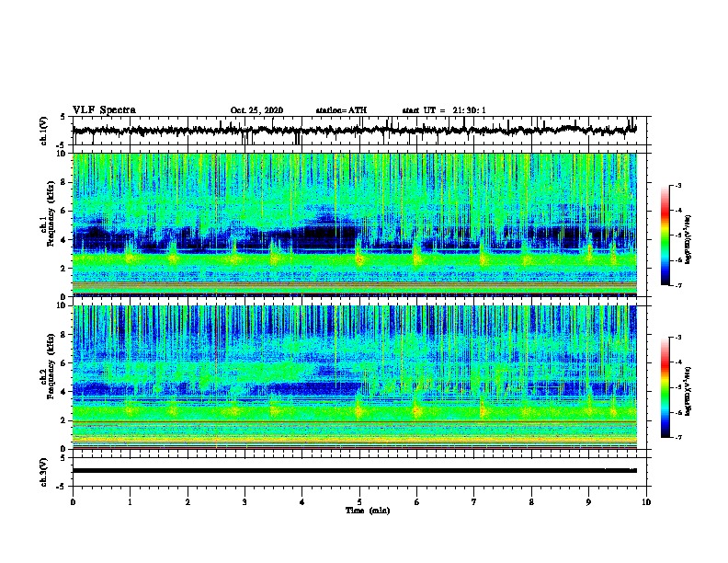
Task: Click the 'ch.3(V)' axis label
Action: [44, 472]
